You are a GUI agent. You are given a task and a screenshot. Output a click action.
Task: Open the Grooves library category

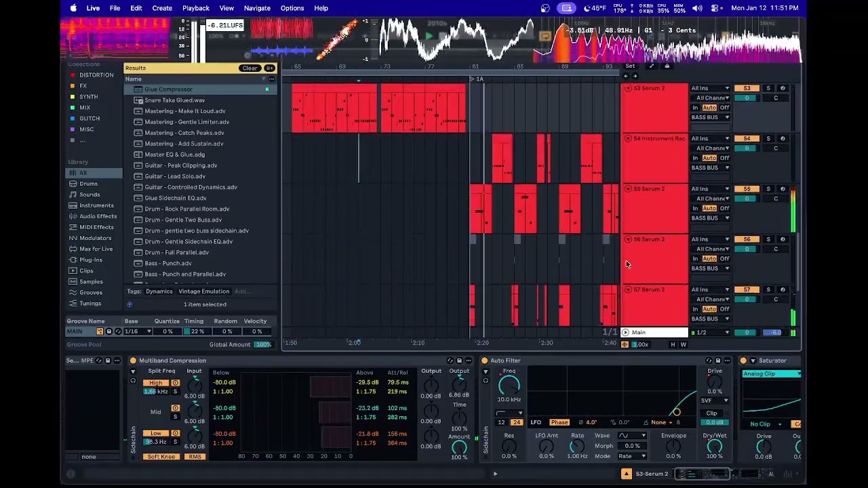91,292
